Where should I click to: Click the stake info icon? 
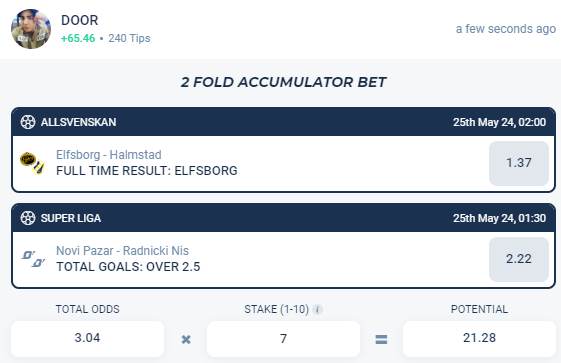317,309
